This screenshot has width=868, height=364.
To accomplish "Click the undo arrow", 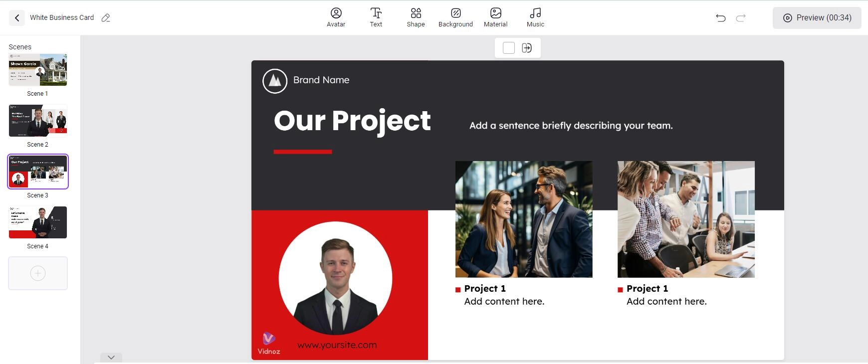I will 720,18.
